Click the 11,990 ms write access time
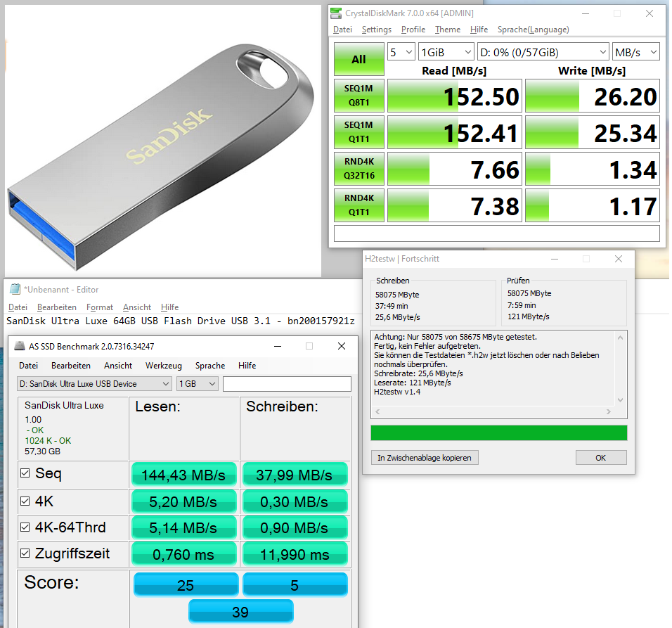This screenshot has height=628, width=672. point(295,554)
